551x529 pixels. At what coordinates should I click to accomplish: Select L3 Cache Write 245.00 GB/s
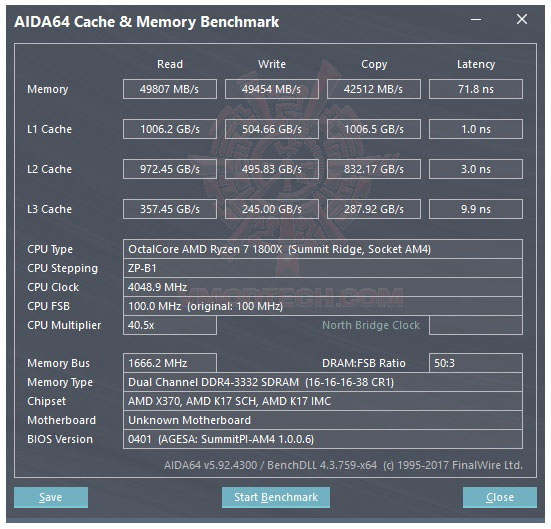tap(272, 209)
